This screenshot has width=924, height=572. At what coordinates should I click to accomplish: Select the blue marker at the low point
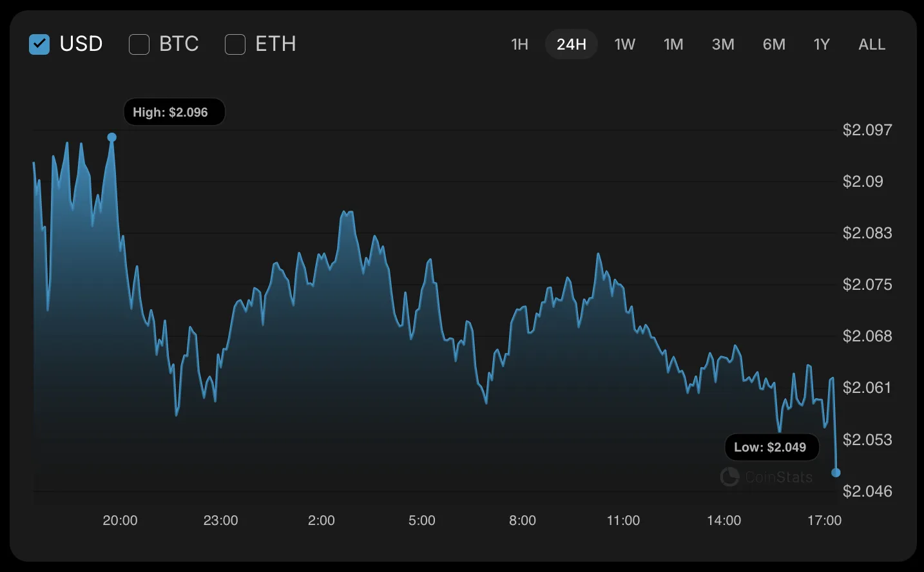coord(836,472)
